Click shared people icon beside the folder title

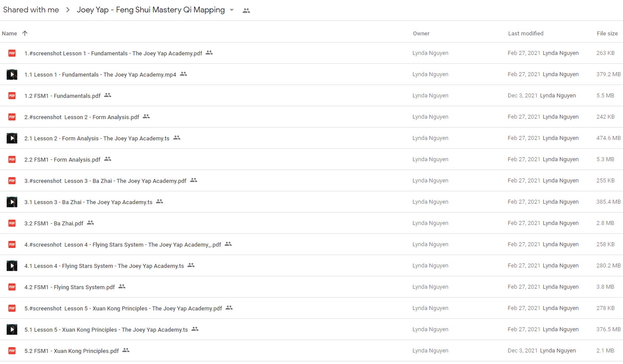click(246, 11)
